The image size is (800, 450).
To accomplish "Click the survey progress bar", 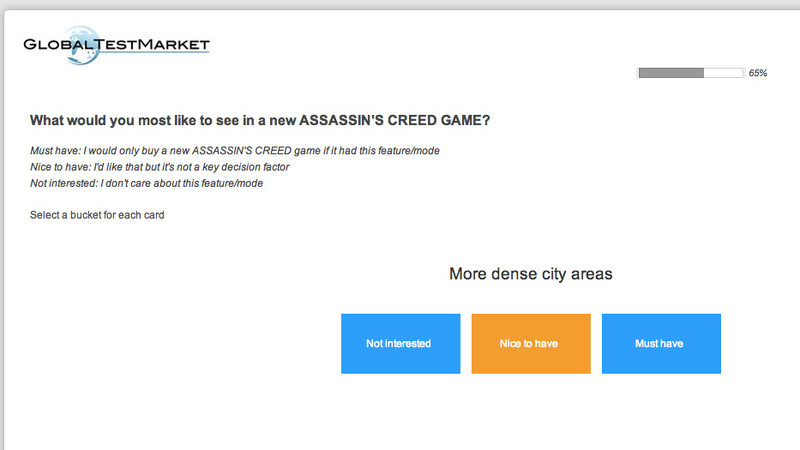I will (x=691, y=73).
